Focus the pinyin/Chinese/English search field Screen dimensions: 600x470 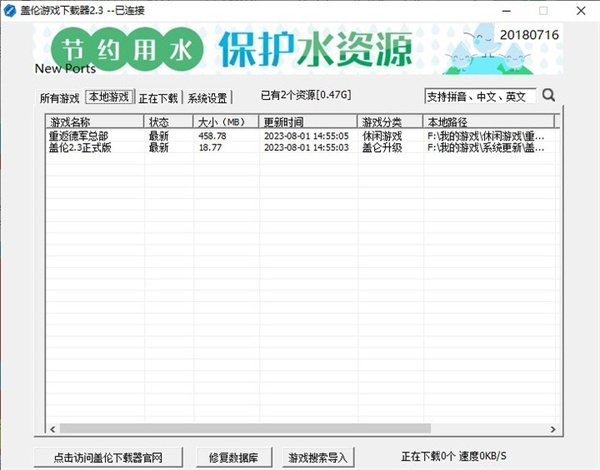coord(479,97)
